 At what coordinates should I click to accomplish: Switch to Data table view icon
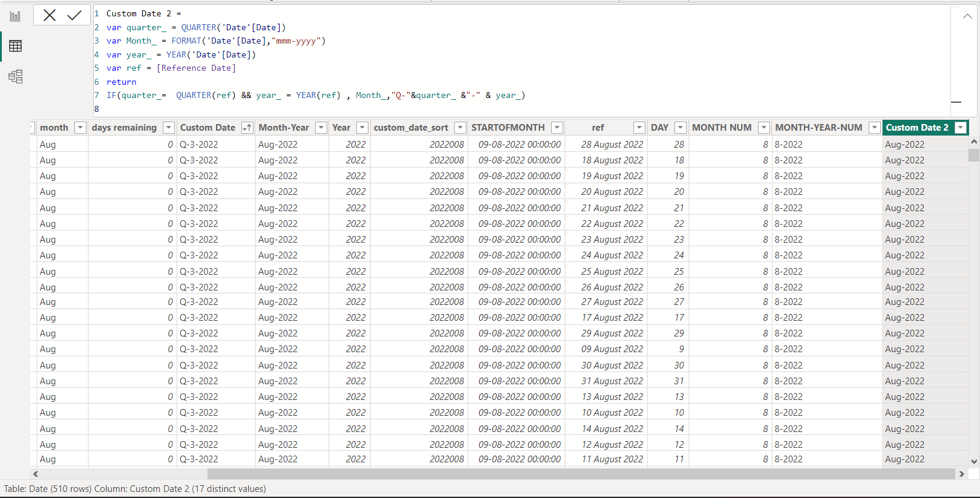click(15, 46)
